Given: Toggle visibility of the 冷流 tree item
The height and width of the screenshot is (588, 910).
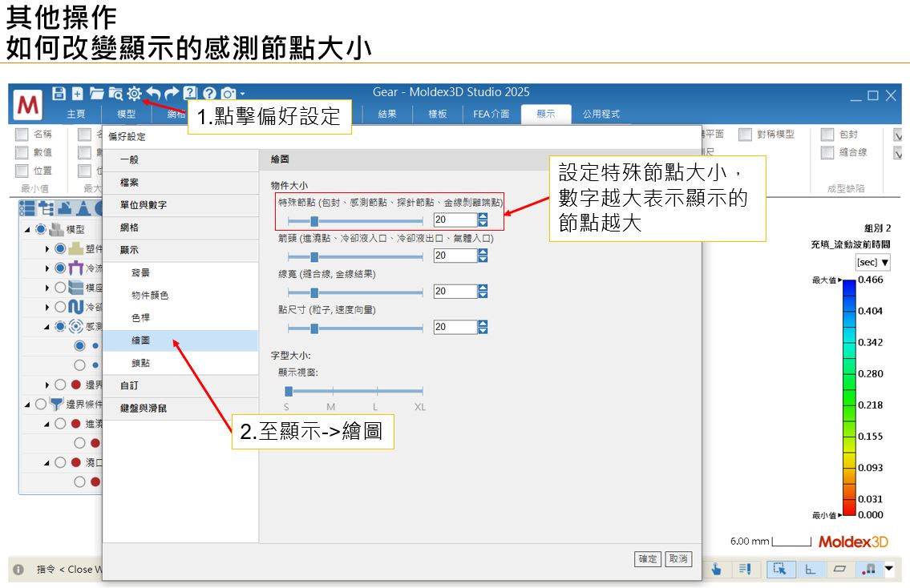Looking at the screenshot, I should tap(60, 268).
